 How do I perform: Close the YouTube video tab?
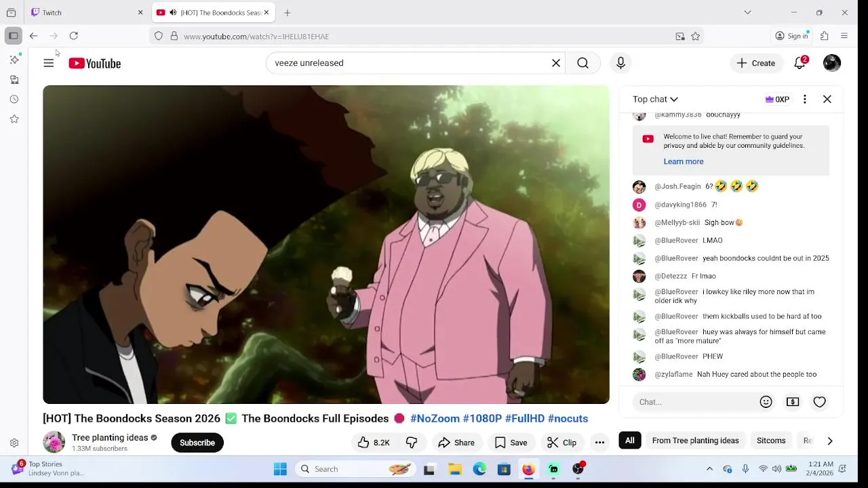pyautogui.click(x=266, y=12)
